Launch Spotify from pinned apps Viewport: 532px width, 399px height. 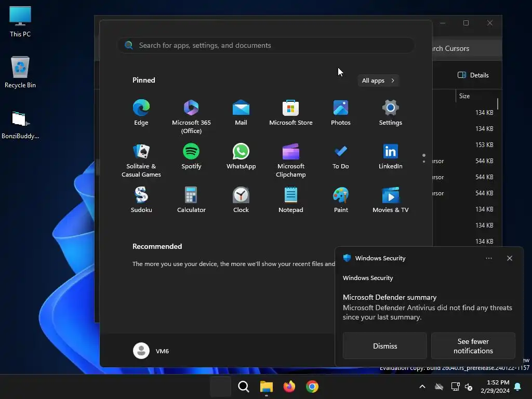click(x=191, y=156)
